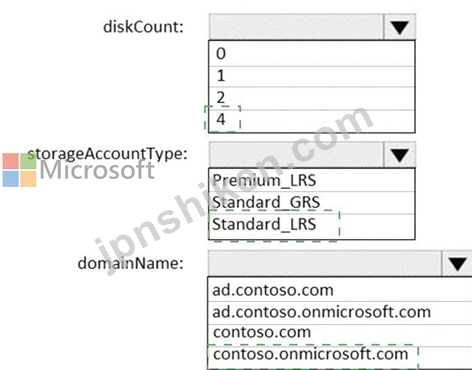Click the diskCount label
472x370 pixels.
143,27
